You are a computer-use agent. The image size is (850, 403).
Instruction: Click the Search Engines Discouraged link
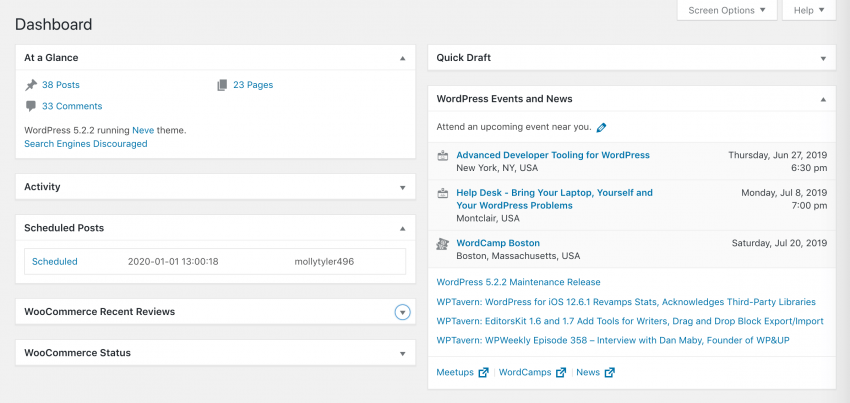pos(86,144)
